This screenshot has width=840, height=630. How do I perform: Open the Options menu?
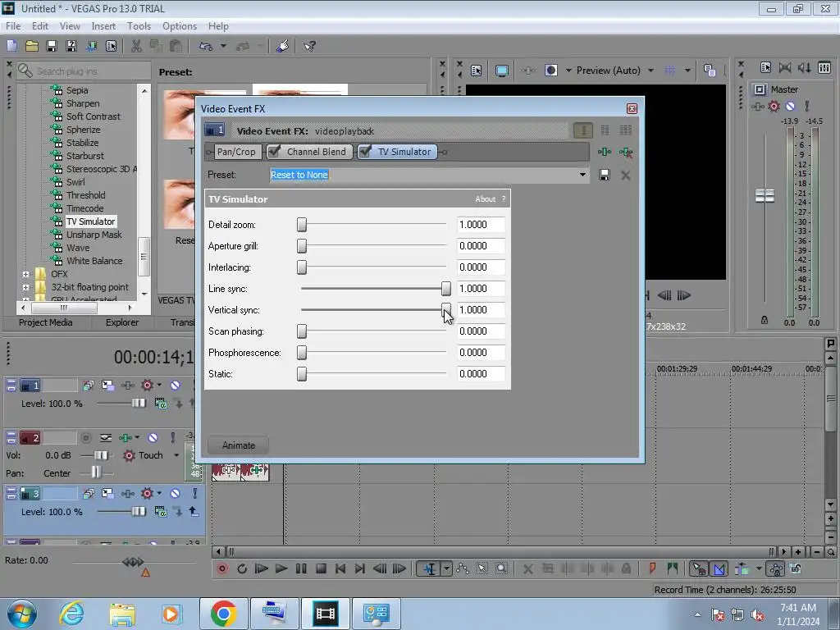tap(180, 26)
